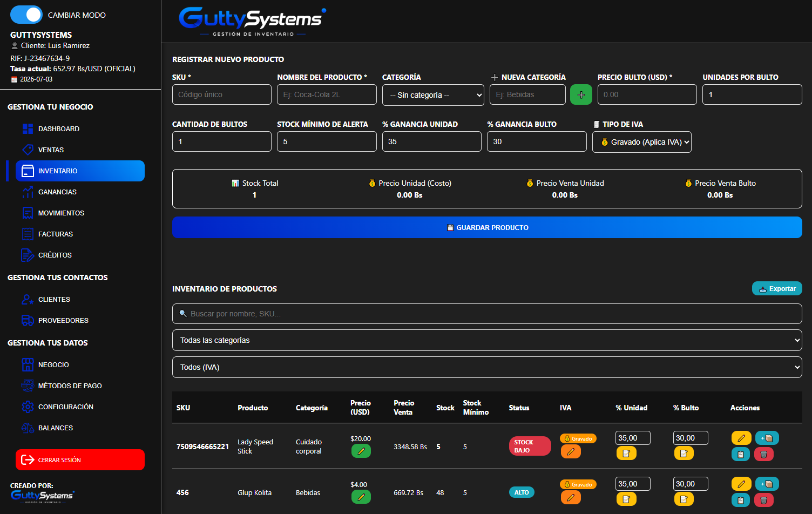Toggle the Cambiar Modo switch
The width and height of the screenshot is (812, 514).
(26, 15)
